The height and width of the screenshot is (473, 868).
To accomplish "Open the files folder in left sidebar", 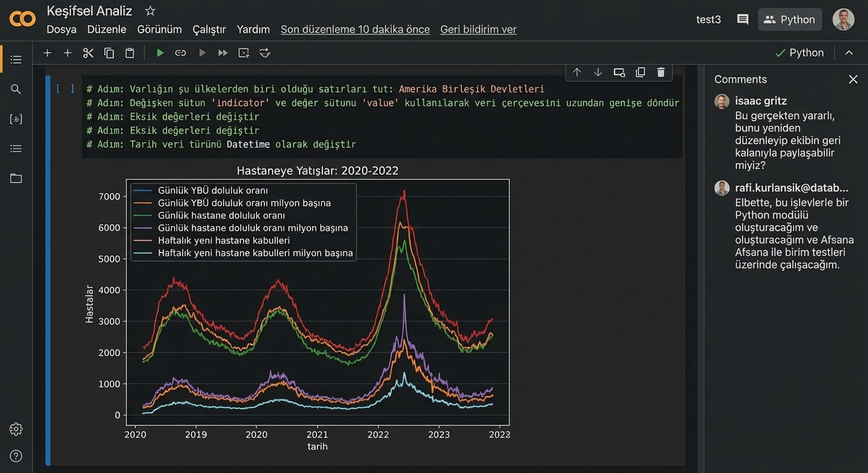I will point(16,179).
